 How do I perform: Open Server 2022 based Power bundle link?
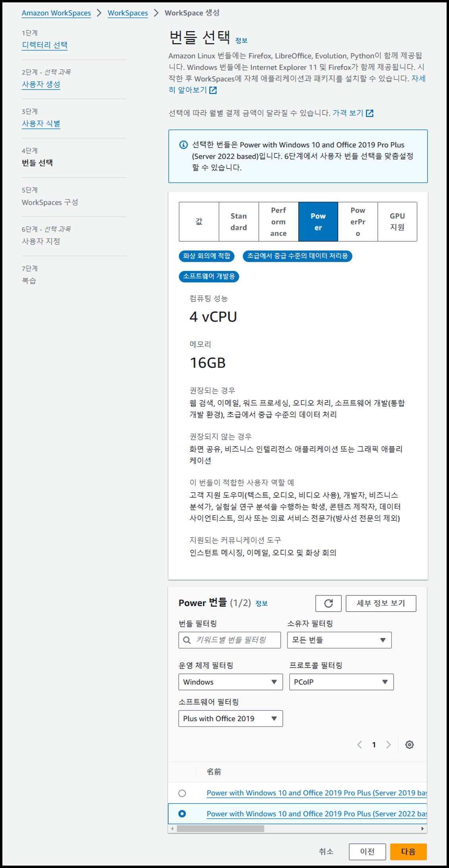point(316,814)
